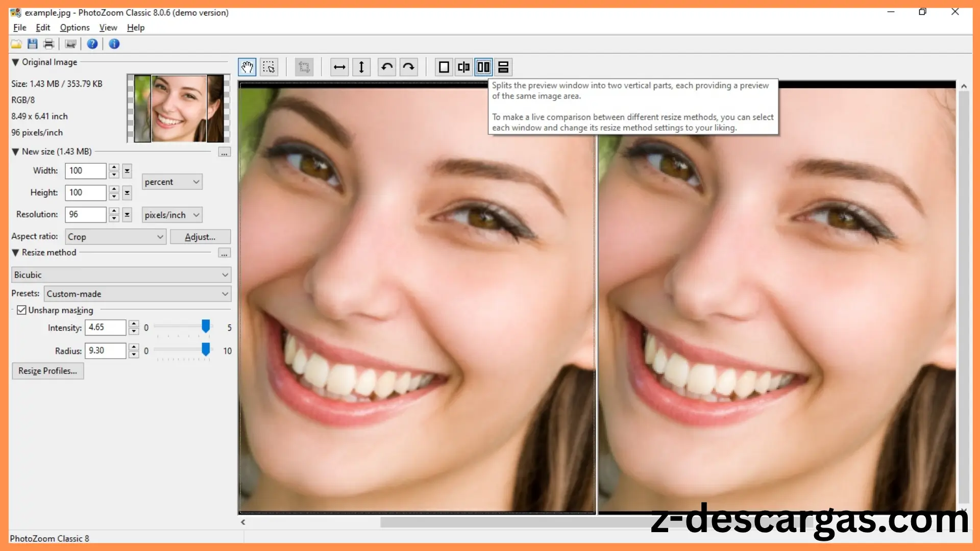Click the Resolution input field
The width and height of the screenshot is (980, 551).
(86, 215)
